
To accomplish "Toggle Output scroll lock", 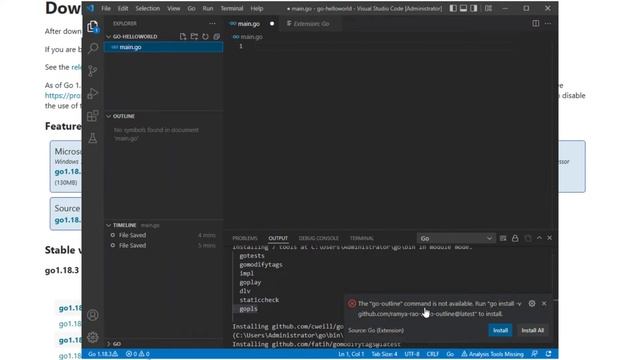I will point(515,238).
